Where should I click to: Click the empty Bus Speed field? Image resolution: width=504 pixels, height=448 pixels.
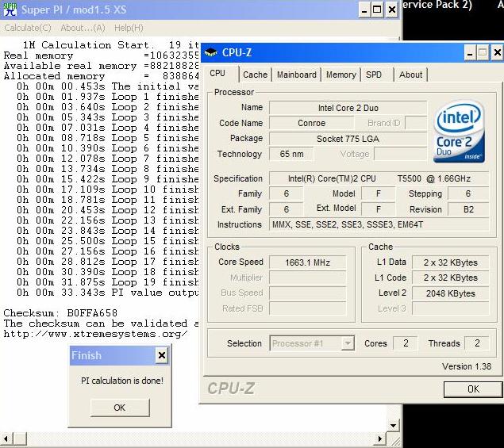click(307, 293)
